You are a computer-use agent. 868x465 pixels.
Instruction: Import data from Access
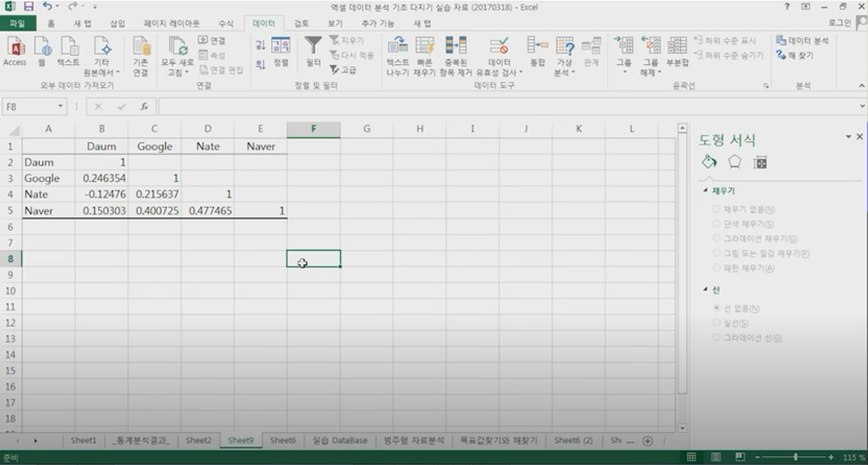point(15,53)
